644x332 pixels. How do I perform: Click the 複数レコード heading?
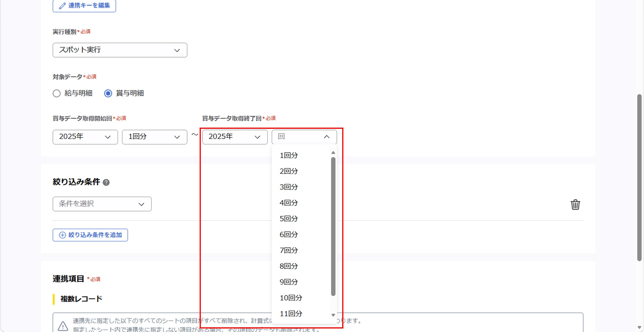coord(81,299)
